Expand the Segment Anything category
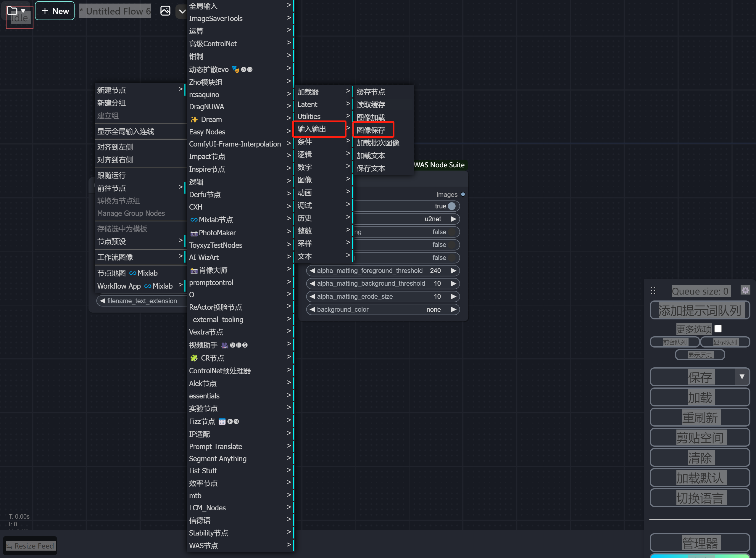 coord(240,458)
